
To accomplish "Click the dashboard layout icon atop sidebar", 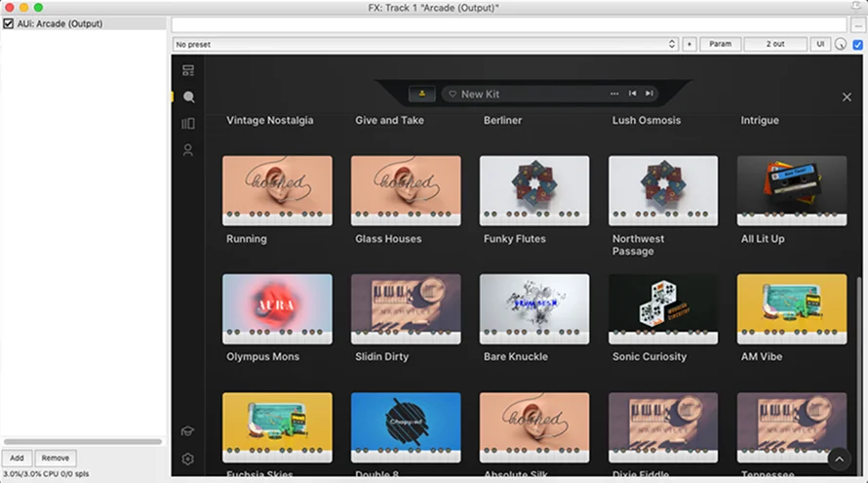I will point(188,70).
